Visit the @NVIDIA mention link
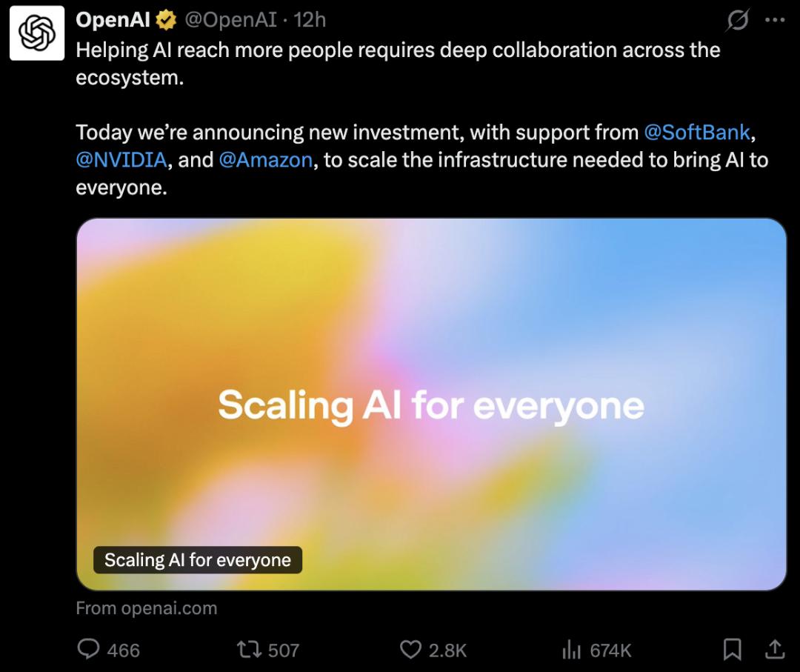The height and width of the screenshot is (672, 800). (121, 160)
